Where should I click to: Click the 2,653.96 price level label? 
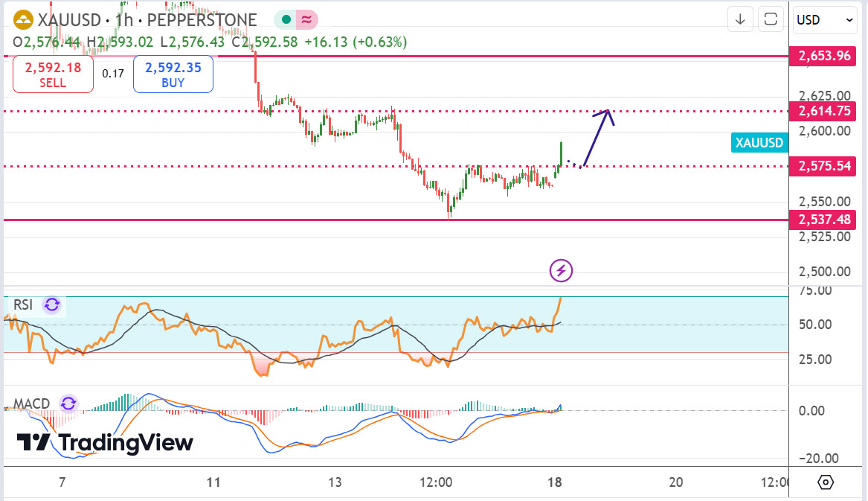click(823, 56)
